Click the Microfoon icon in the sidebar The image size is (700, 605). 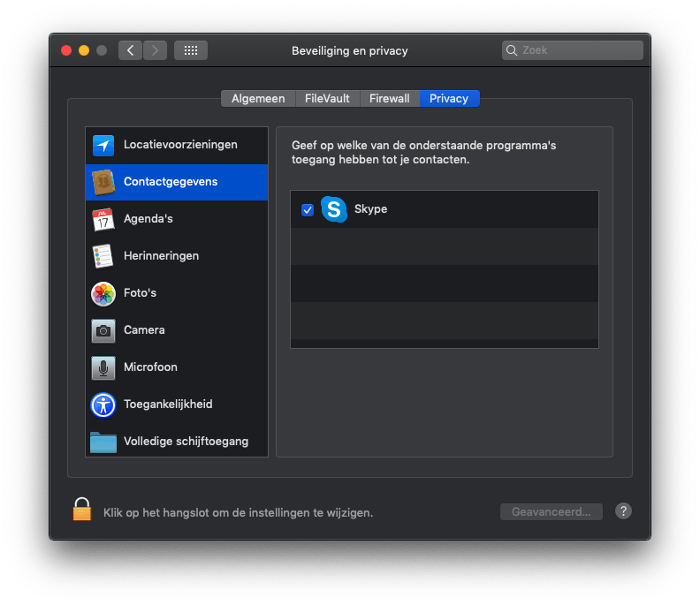coord(103,367)
